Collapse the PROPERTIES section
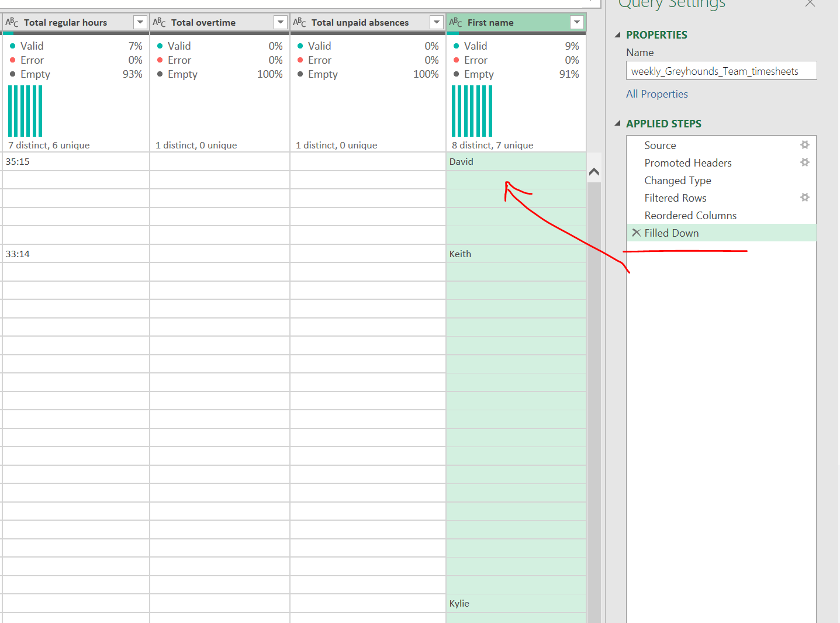The height and width of the screenshot is (623, 840). pyautogui.click(x=617, y=35)
